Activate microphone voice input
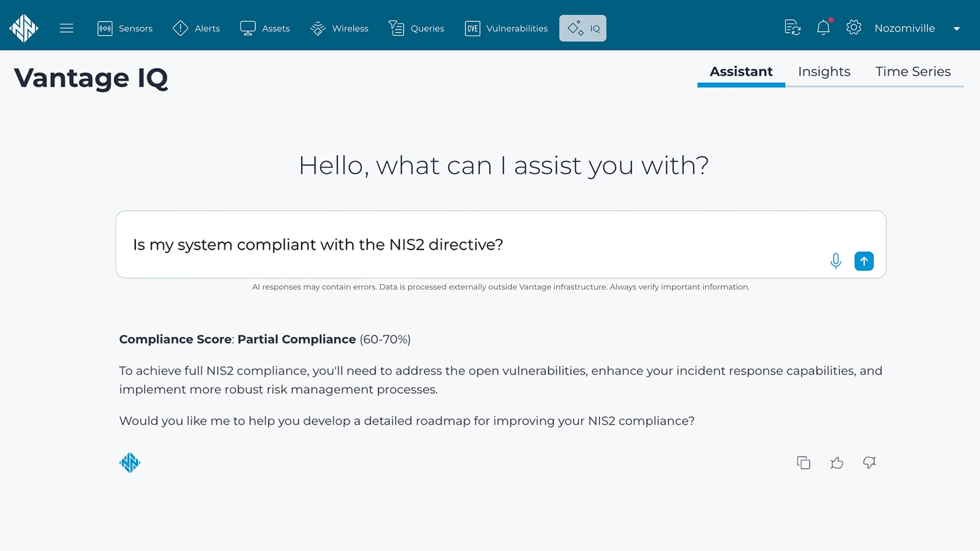The width and height of the screenshot is (980, 551). click(x=836, y=261)
